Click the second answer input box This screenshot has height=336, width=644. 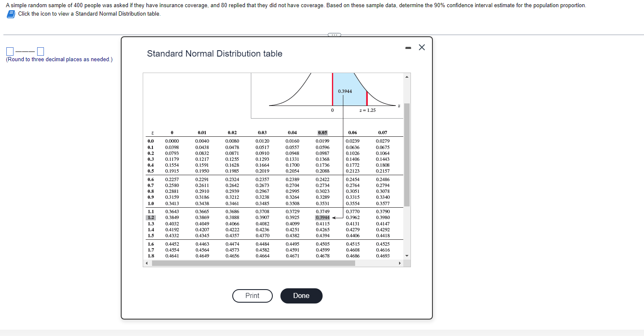[x=40, y=51]
